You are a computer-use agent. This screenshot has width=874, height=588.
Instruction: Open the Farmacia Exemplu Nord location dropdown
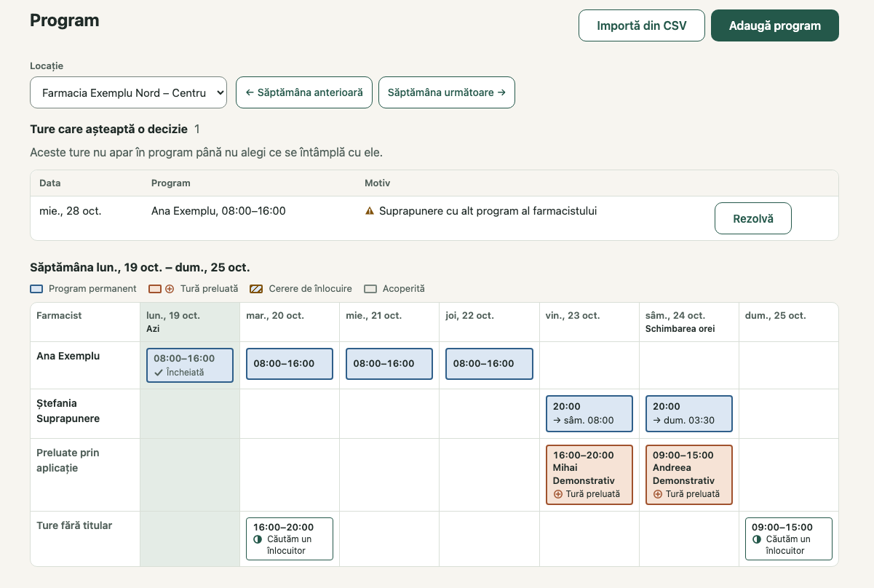tap(128, 92)
